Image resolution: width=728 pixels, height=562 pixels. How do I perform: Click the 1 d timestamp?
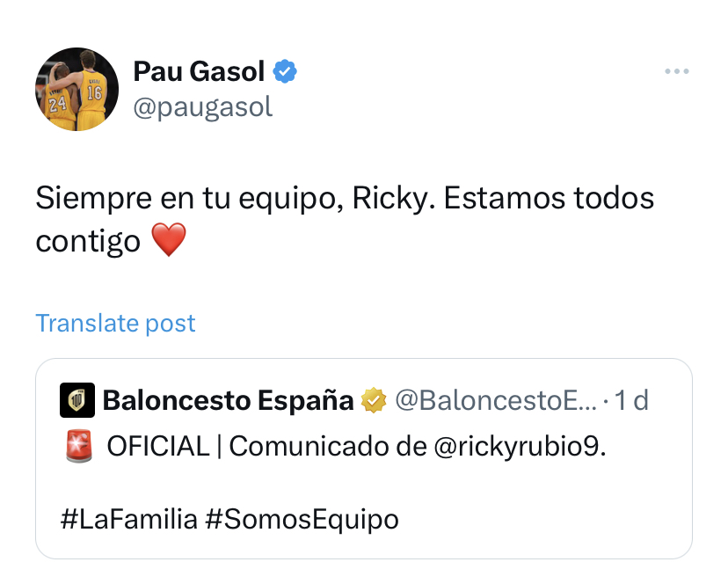coord(632,401)
